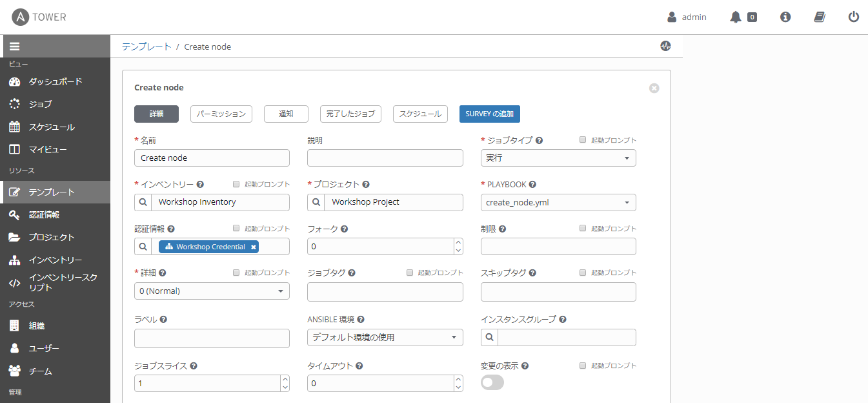Open the スケジュール tab in the form
This screenshot has width=868, height=403.
(x=419, y=114)
